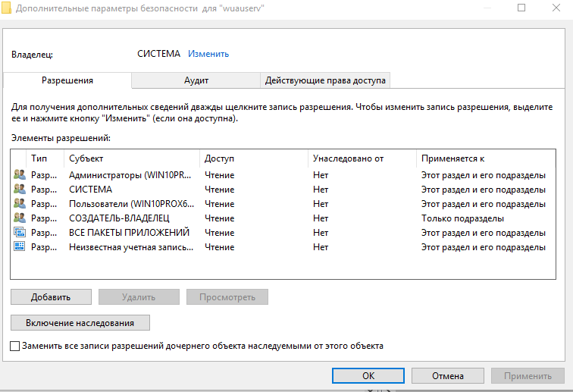Click the folder icon in the title bar

[x=6, y=8]
